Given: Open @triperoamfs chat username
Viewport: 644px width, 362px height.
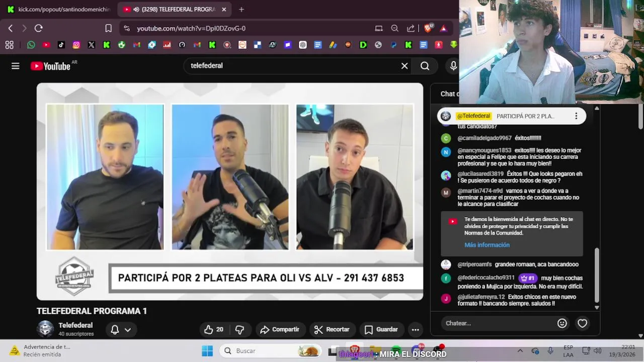Looking at the screenshot, I should click(x=474, y=264).
